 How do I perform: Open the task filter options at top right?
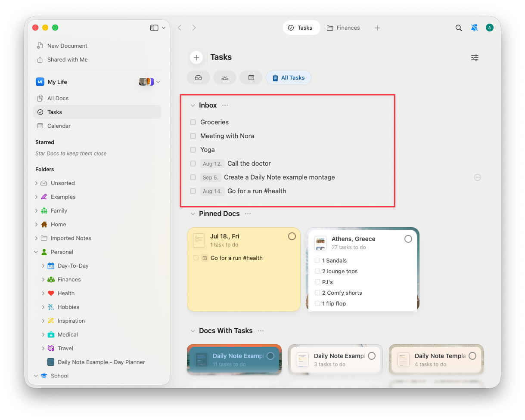tap(475, 57)
